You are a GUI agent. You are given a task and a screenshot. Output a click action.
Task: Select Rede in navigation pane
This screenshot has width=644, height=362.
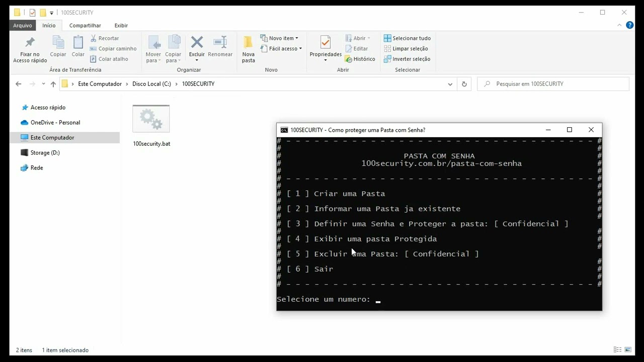37,168
